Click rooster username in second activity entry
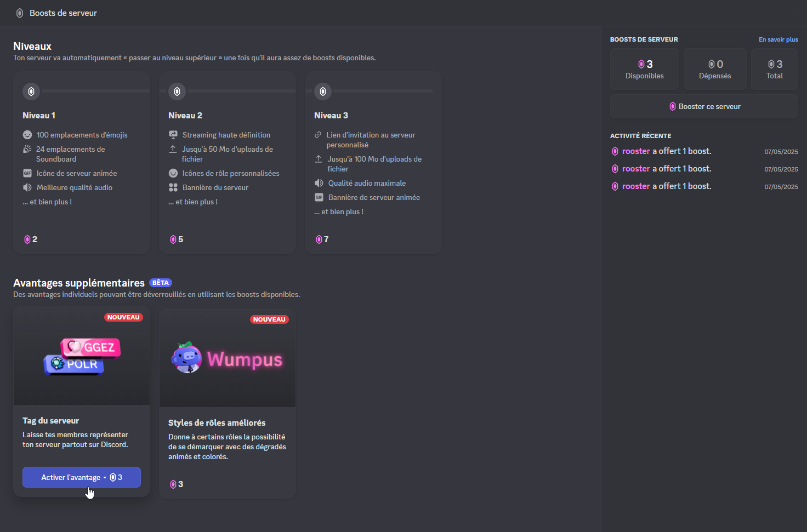807x532 pixels. [x=636, y=169]
